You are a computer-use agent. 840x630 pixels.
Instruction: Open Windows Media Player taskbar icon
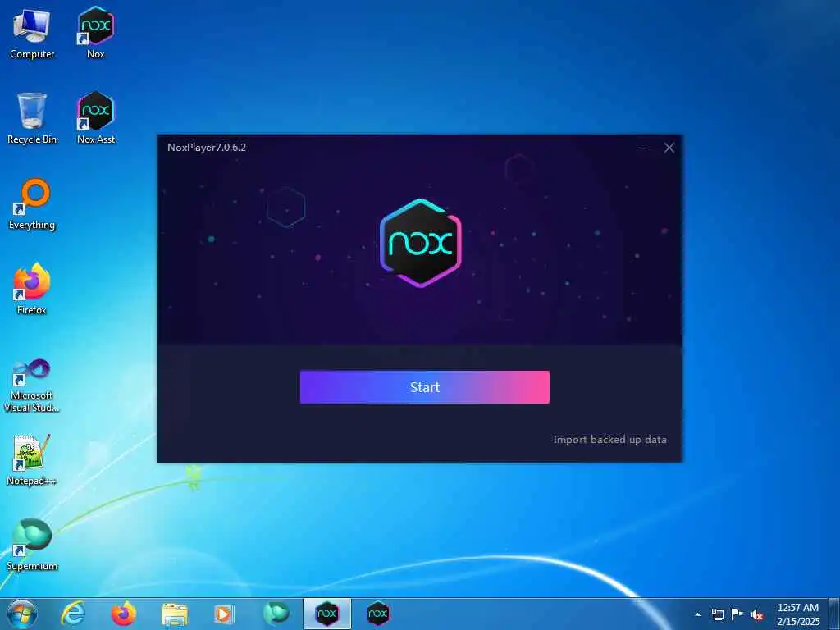point(223,614)
